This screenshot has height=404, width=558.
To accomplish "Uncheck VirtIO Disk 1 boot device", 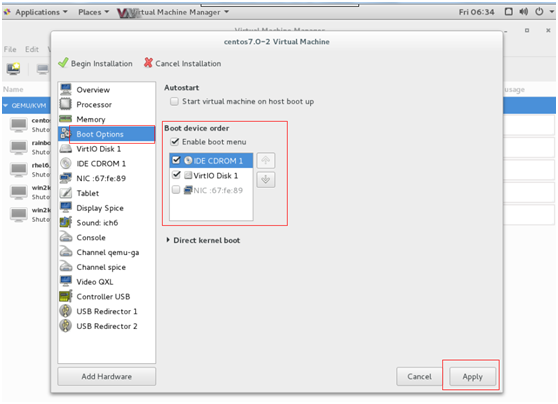I will (176, 175).
